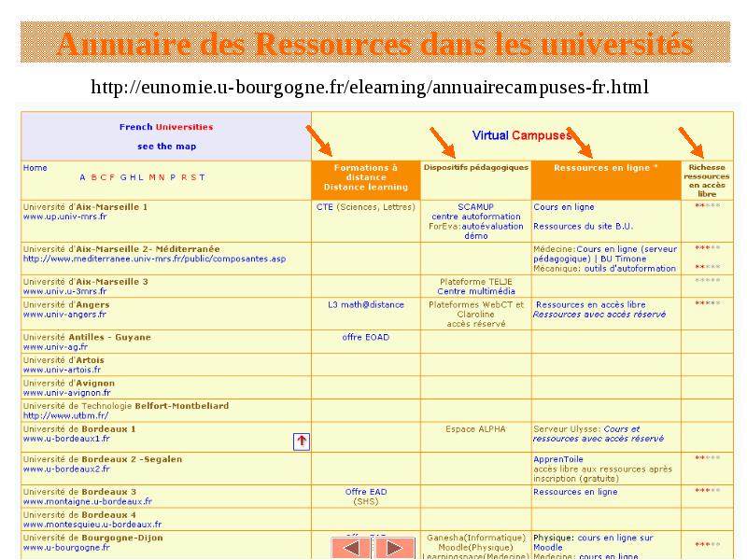Click the CTE distance learning link

(x=325, y=207)
